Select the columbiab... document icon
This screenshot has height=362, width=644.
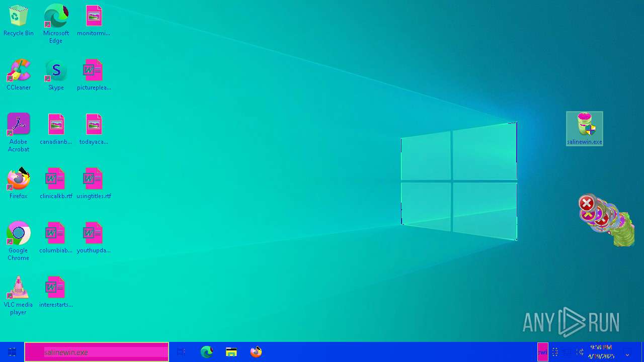point(56,238)
